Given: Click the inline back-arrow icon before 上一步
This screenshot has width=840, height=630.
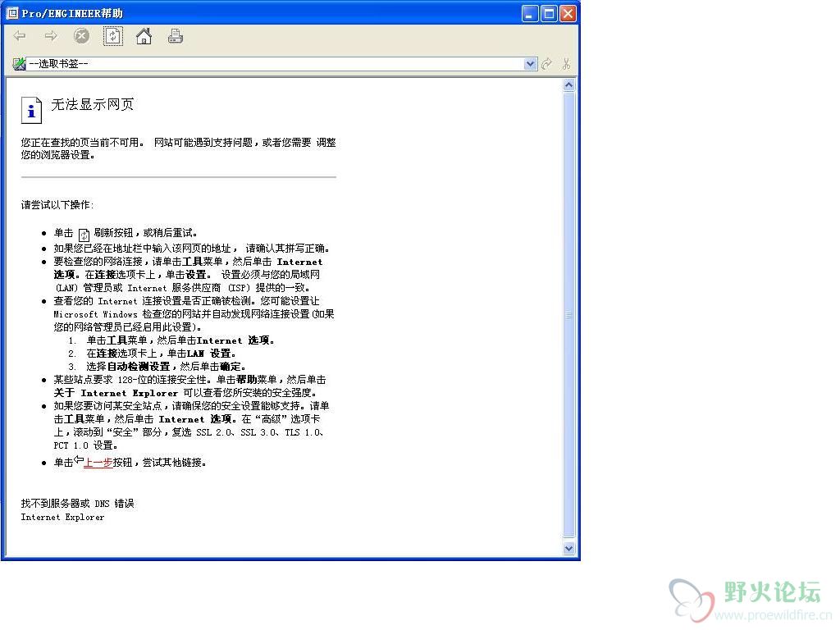Looking at the screenshot, I should coord(79,459).
